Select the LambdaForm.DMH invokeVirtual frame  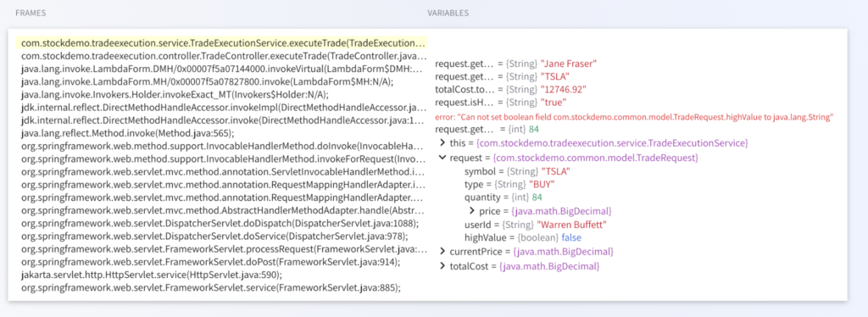[x=223, y=70]
